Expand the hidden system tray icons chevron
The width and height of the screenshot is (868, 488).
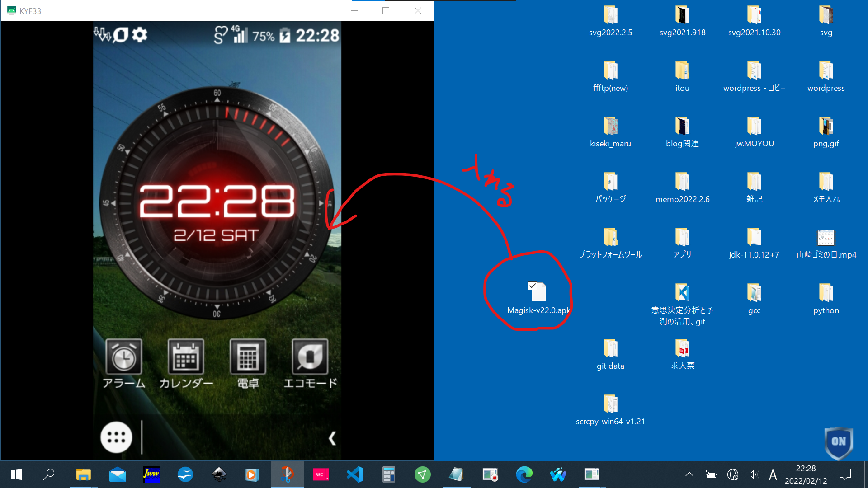coord(689,474)
